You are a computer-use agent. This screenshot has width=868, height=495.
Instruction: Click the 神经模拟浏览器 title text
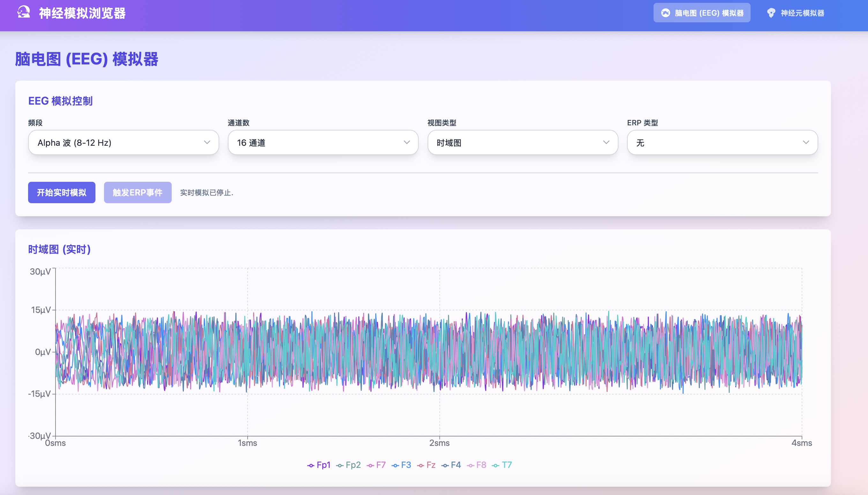click(x=82, y=13)
